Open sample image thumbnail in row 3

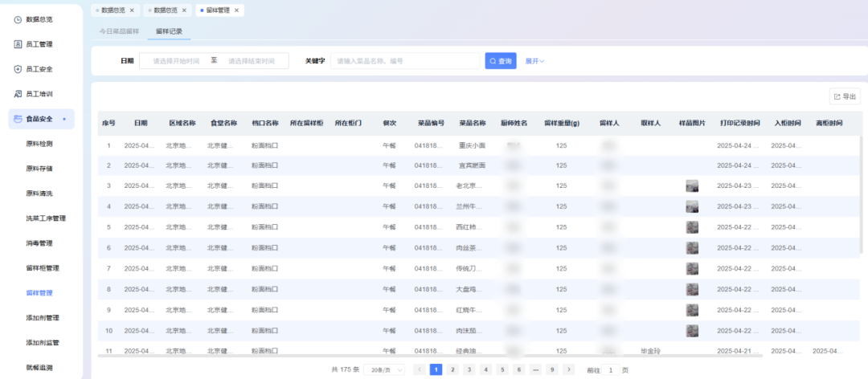pyautogui.click(x=691, y=185)
